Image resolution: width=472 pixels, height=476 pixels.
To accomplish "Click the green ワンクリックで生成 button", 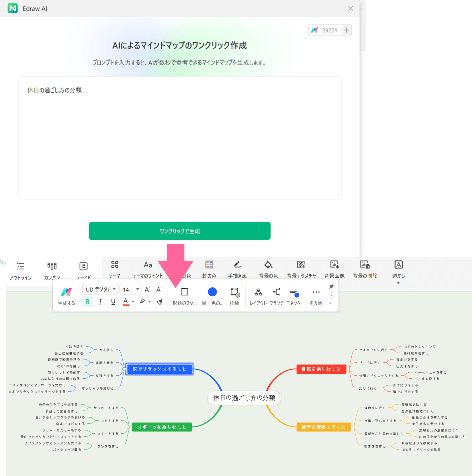I will [x=180, y=231].
